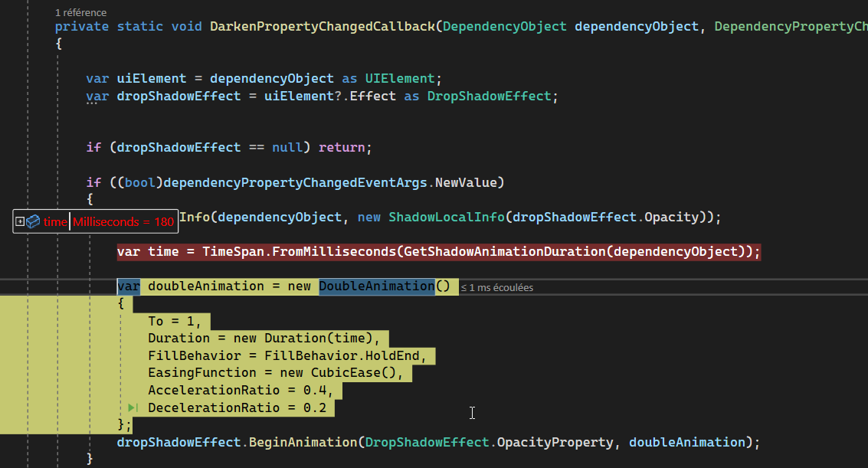
Task: Click the 'time' name in the datatip
Action: coord(55,222)
